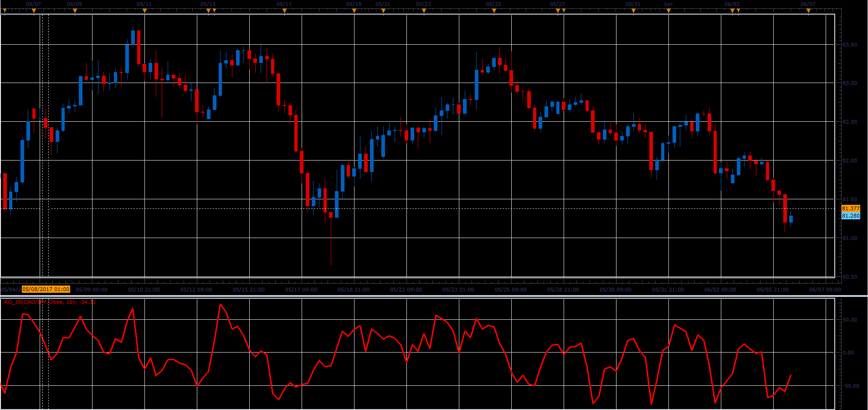Viewport: 868px width, 410px height.
Task: Click the highlighted '05/08/2017 01:00' time label
Action: click(46, 289)
